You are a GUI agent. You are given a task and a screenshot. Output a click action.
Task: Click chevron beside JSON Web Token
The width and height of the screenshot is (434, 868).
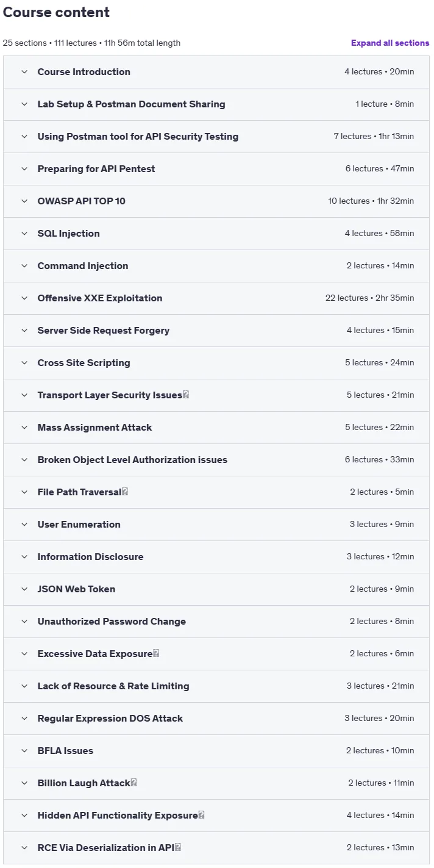24,589
